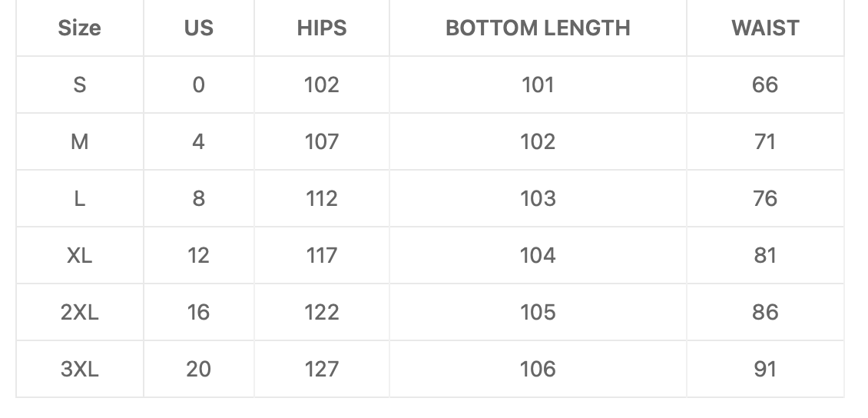Click waist value 91
This screenshot has height=418, width=868.
766,369
